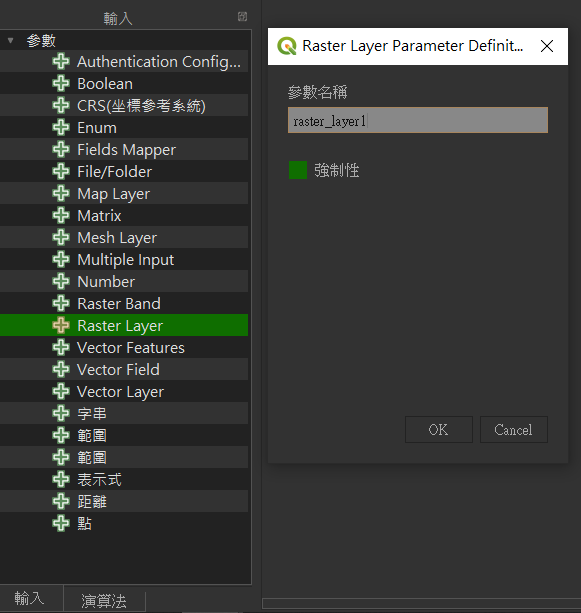
Task: Click the 強制性 checkbox label text
Action: [337, 170]
